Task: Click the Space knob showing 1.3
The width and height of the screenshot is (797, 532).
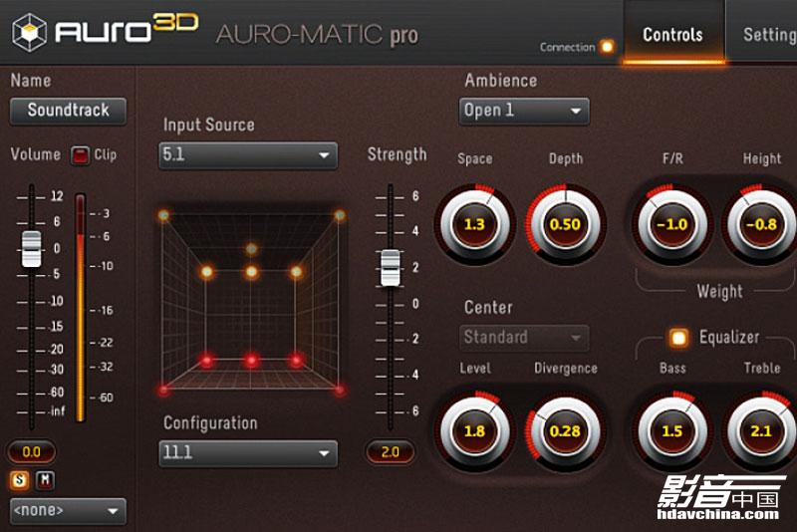Action: pyautogui.click(x=475, y=224)
